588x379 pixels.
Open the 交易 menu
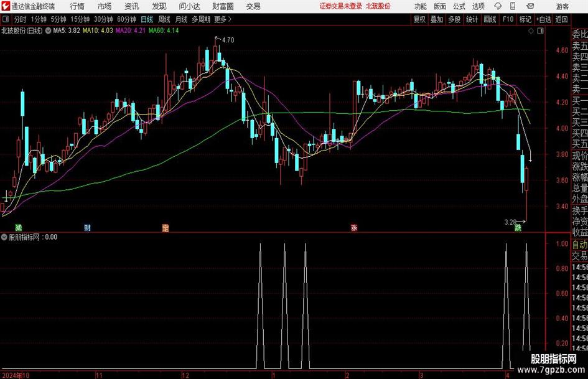253,6
